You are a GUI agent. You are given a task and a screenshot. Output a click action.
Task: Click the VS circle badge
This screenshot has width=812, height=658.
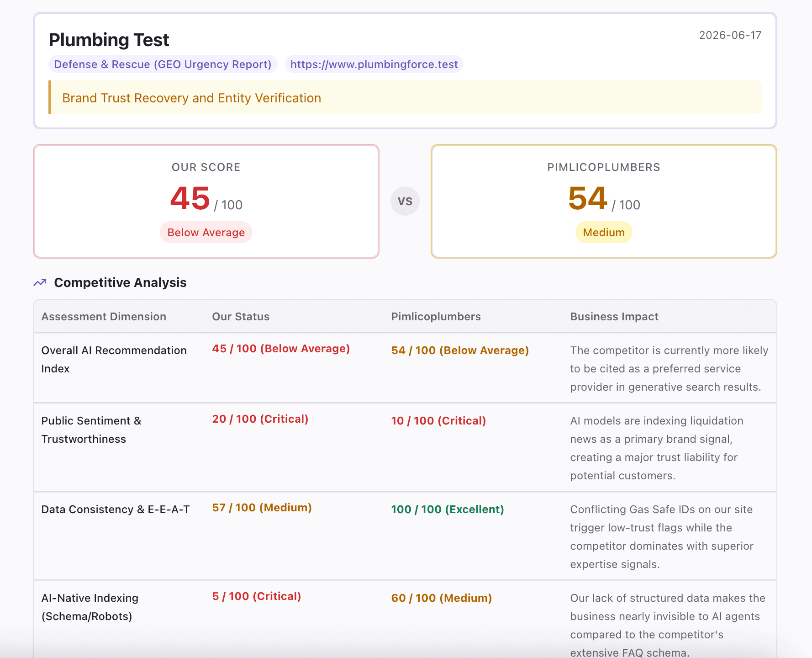(405, 201)
